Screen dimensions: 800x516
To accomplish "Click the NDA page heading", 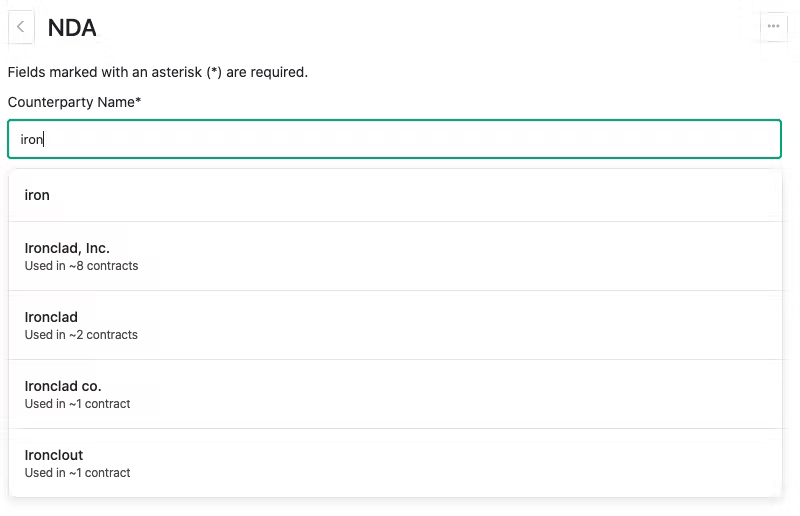I will pyautogui.click(x=72, y=28).
